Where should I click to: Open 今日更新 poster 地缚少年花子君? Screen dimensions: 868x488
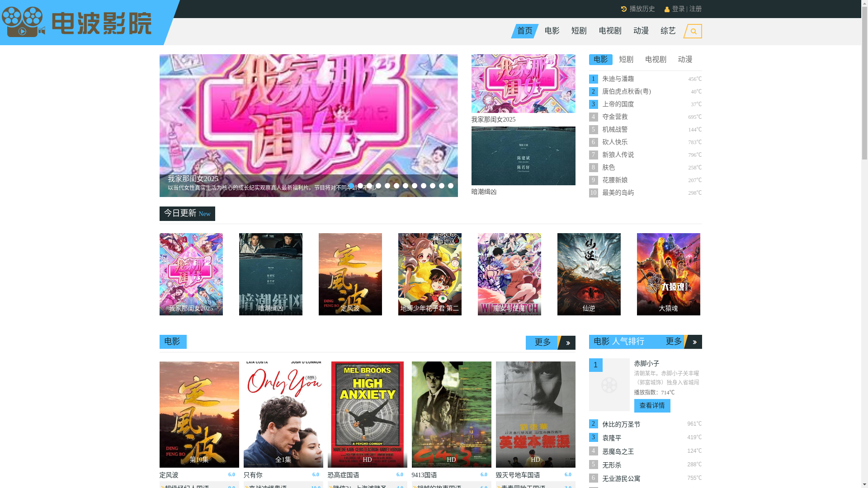(429, 274)
